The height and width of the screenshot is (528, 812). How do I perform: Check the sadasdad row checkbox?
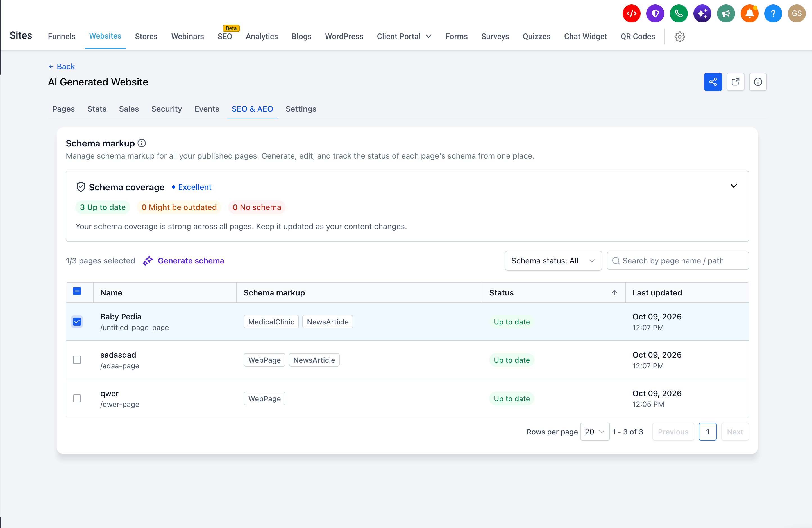point(77,360)
